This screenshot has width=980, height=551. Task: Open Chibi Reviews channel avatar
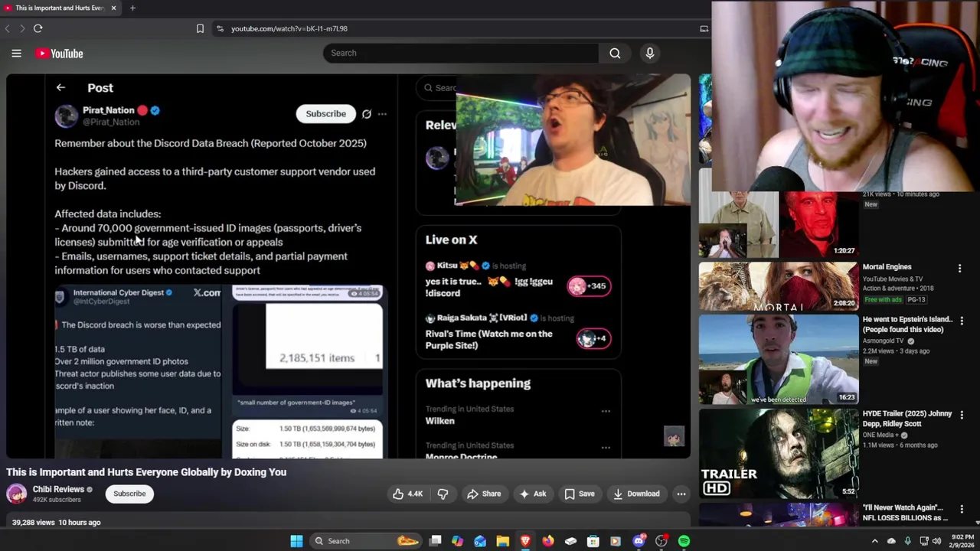pyautogui.click(x=17, y=494)
